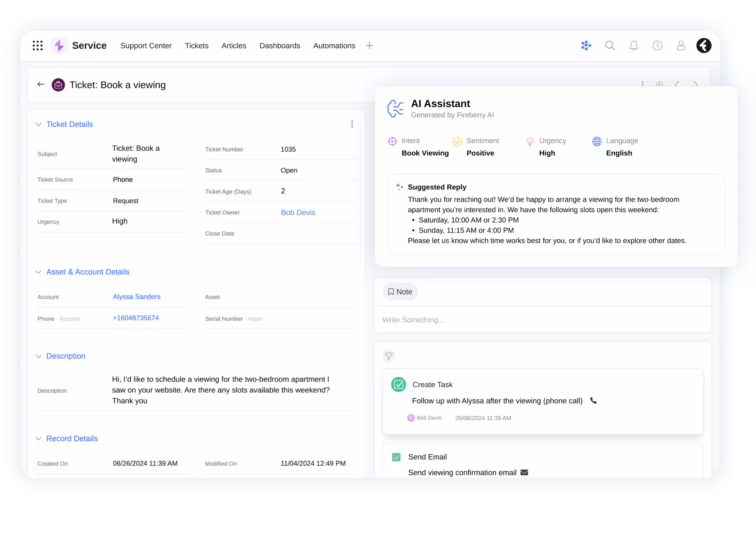Go back using the left arrow

coord(41,84)
